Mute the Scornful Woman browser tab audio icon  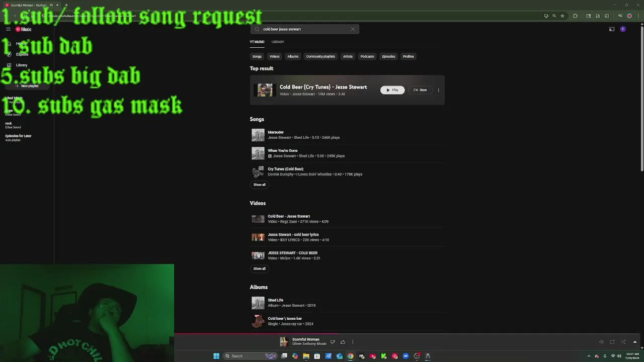(51, 5)
